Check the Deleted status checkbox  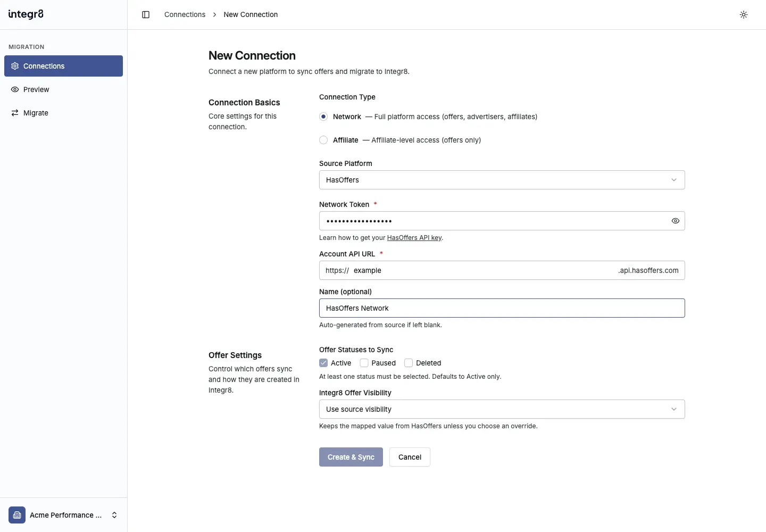pos(409,363)
